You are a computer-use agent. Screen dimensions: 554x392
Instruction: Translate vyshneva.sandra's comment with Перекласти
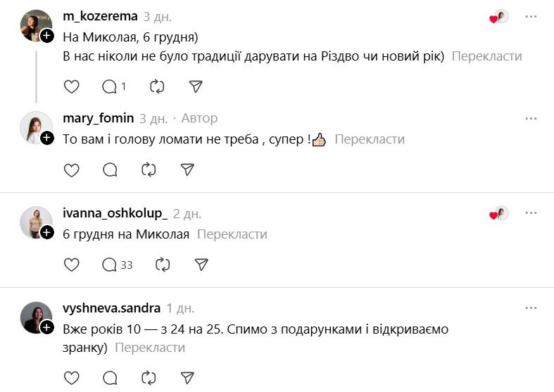pyautogui.click(x=150, y=348)
